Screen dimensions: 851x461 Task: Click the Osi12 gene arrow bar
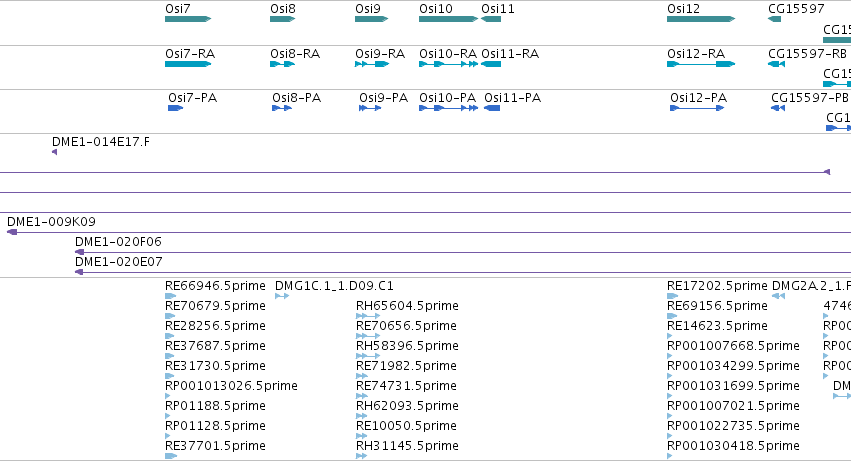point(701,19)
